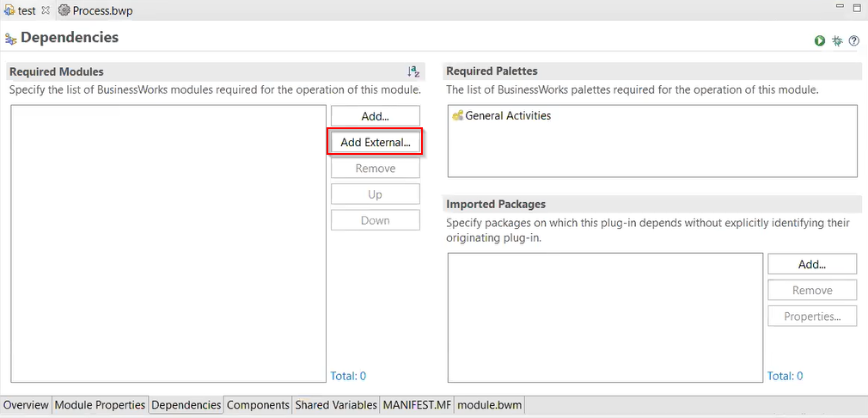868x418 pixels.
Task: Maximize the editor pane
Action: tap(856, 8)
